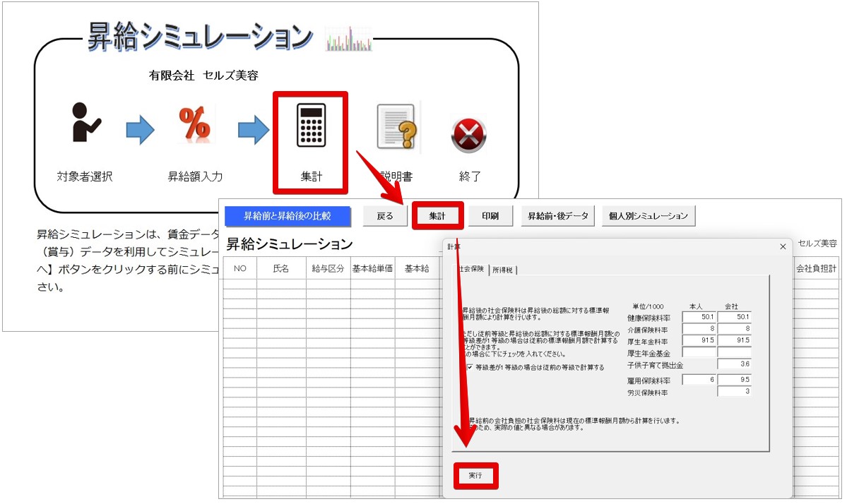Screen dimensions: 847x504
Task: Click 雇用保険料率 会社 field
Action: click(735, 380)
